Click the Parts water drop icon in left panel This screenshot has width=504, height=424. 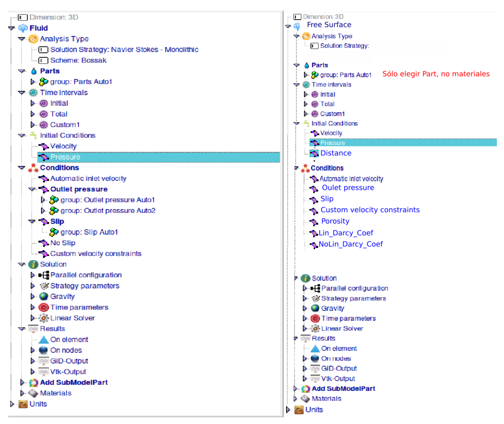[34, 71]
